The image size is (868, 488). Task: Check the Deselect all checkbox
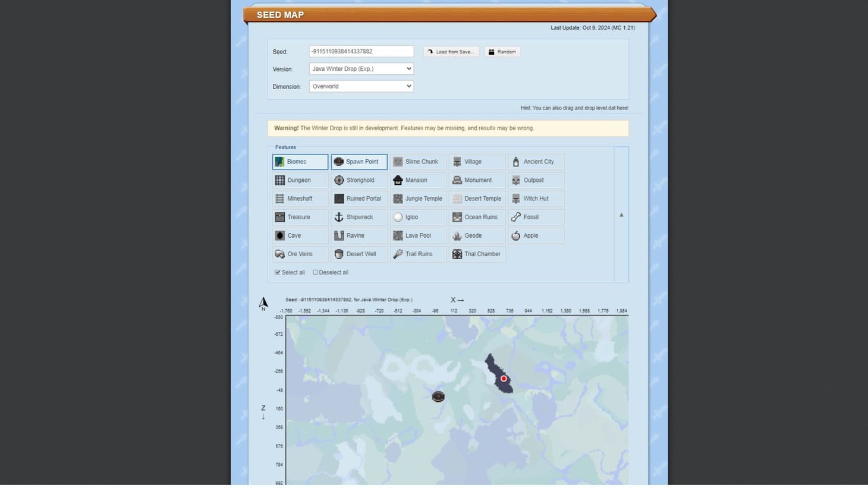[x=316, y=272]
